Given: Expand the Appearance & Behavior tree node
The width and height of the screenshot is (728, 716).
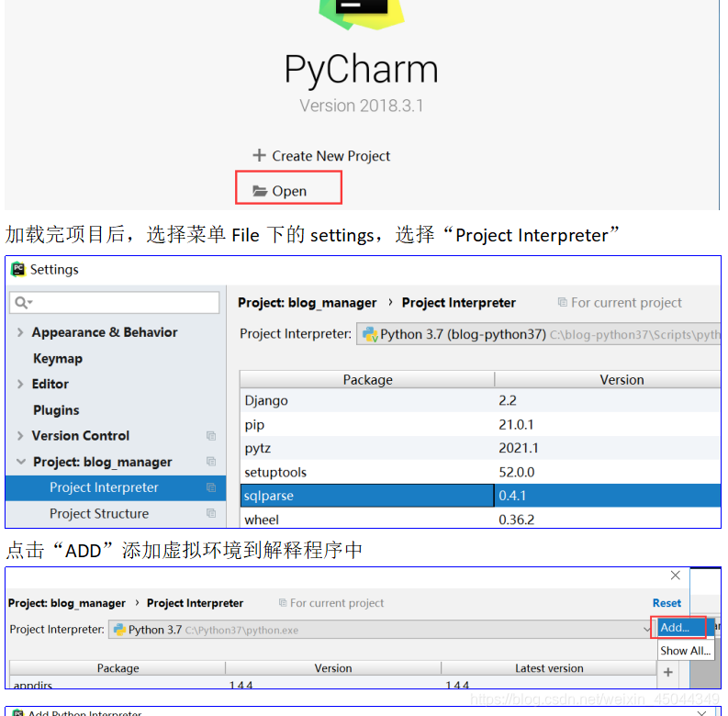Looking at the screenshot, I should point(20,332).
